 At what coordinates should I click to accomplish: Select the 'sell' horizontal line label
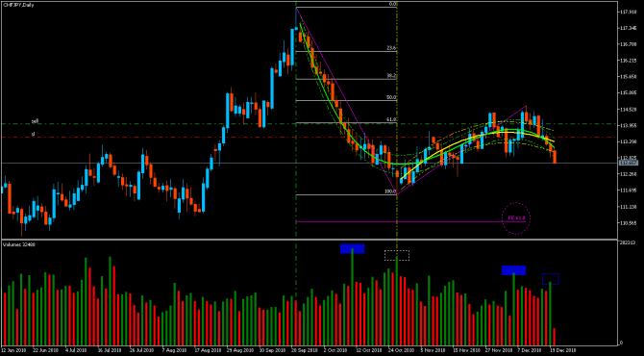pos(36,121)
